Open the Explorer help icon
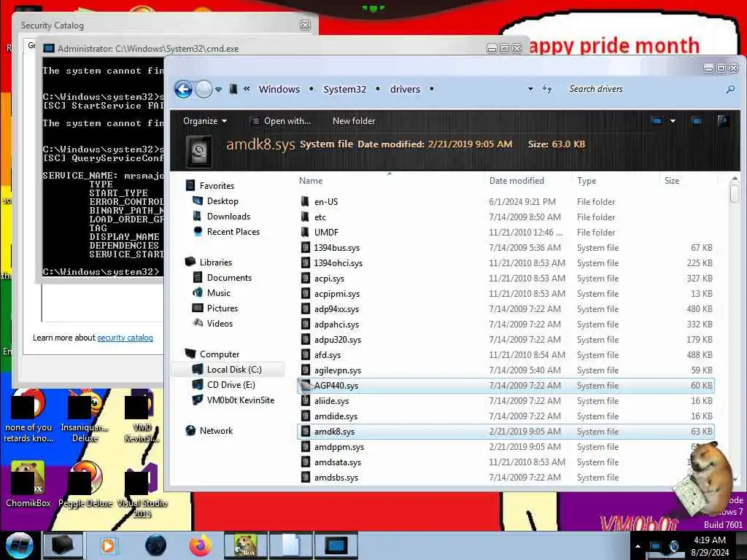This screenshot has height=560, width=747. (x=723, y=121)
